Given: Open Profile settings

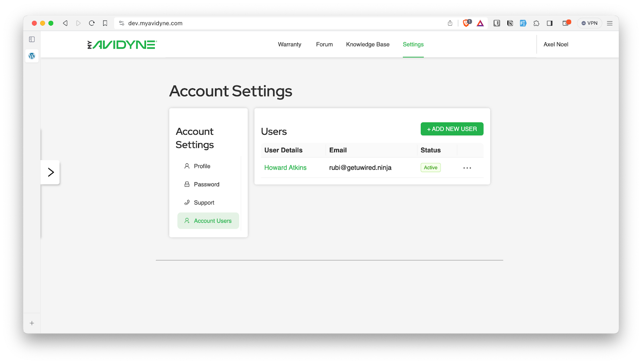Looking at the screenshot, I should pyautogui.click(x=208, y=166).
